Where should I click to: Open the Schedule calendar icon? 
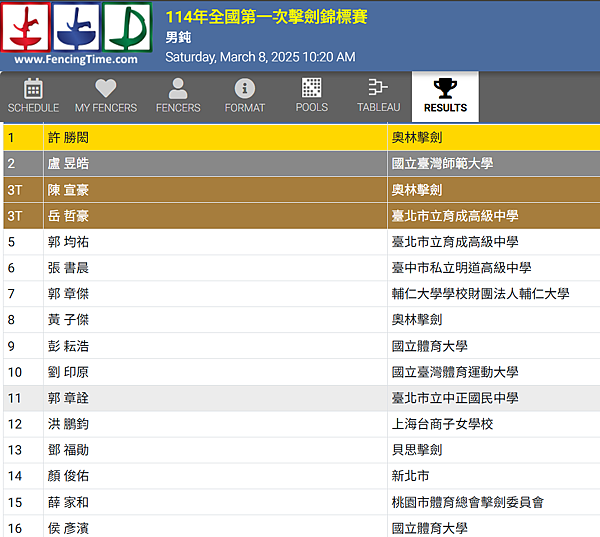[x=33, y=88]
